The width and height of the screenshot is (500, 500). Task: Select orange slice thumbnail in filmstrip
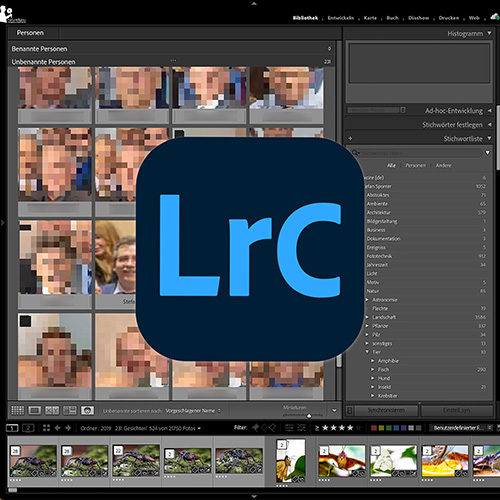(x=445, y=461)
